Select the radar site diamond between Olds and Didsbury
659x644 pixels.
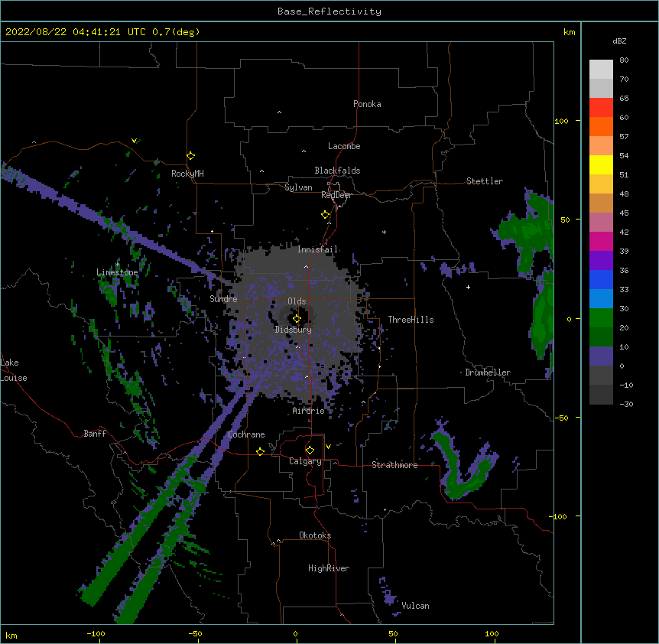(297, 319)
